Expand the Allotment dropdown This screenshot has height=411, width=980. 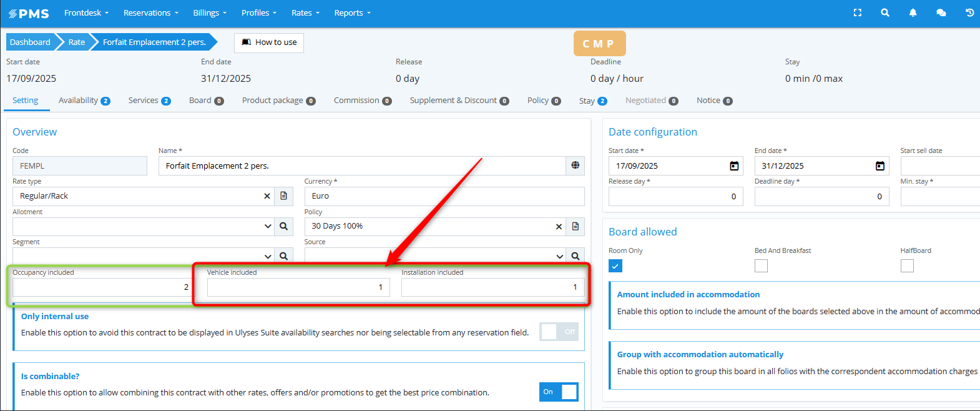tap(268, 226)
